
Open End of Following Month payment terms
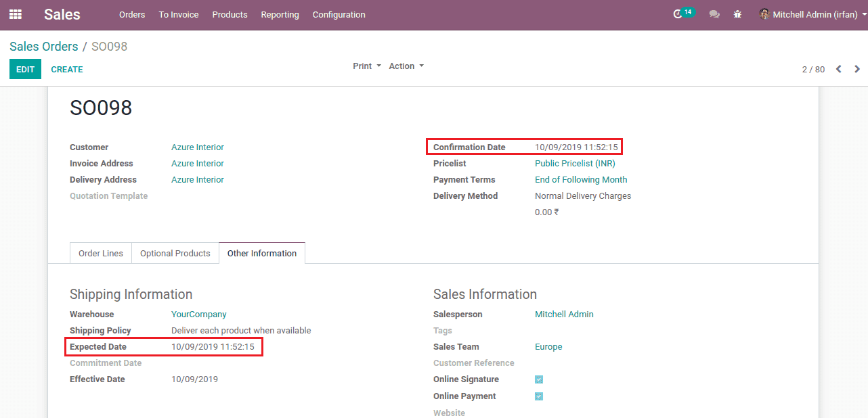coord(581,180)
